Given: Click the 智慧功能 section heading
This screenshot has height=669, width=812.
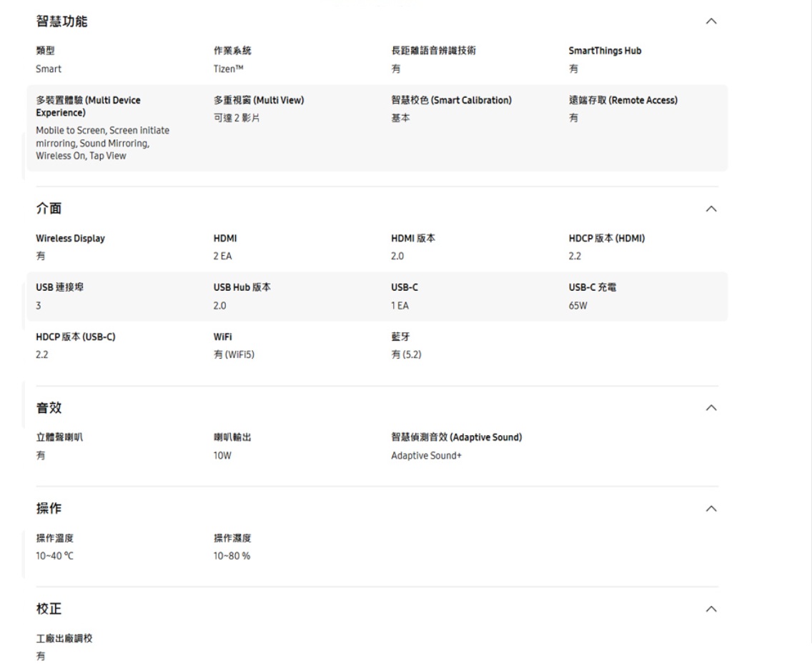Looking at the screenshot, I should [61, 21].
